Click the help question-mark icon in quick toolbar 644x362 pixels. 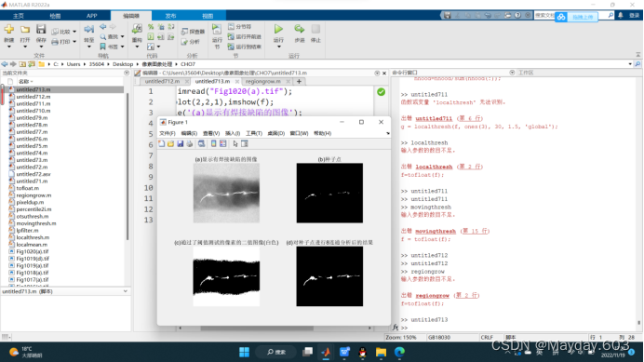(x=517, y=15)
